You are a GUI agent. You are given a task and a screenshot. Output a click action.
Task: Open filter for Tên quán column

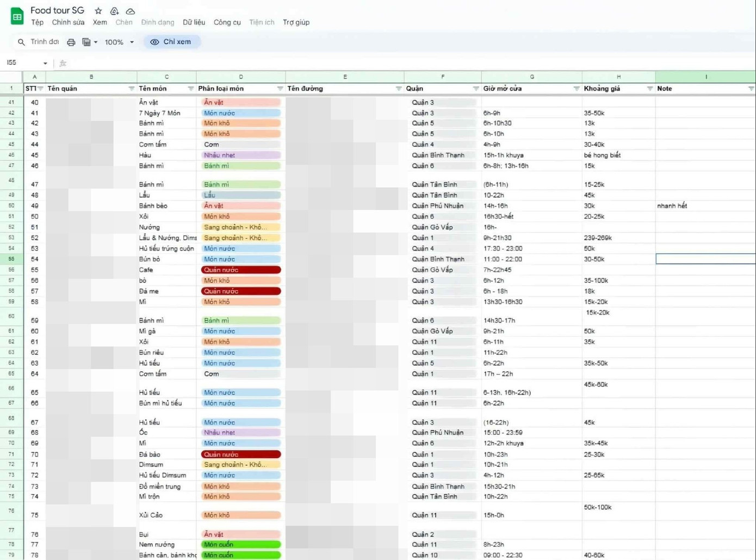(x=131, y=89)
